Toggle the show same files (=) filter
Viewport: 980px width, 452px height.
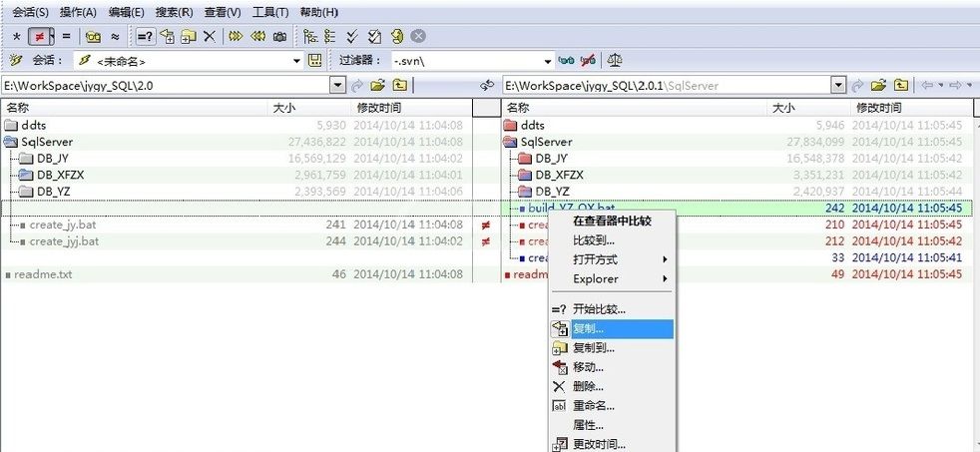pos(66,36)
